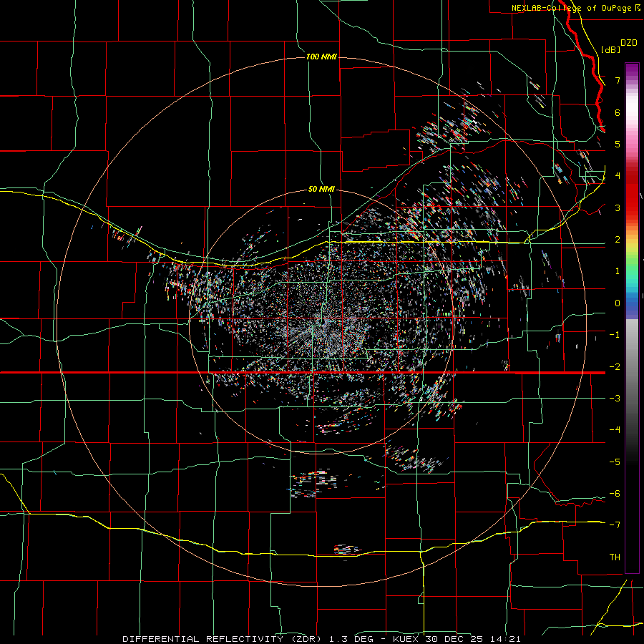The height and width of the screenshot is (644, 644).
Task: Click the TH threshold label on scale
Action: pyautogui.click(x=615, y=557)
